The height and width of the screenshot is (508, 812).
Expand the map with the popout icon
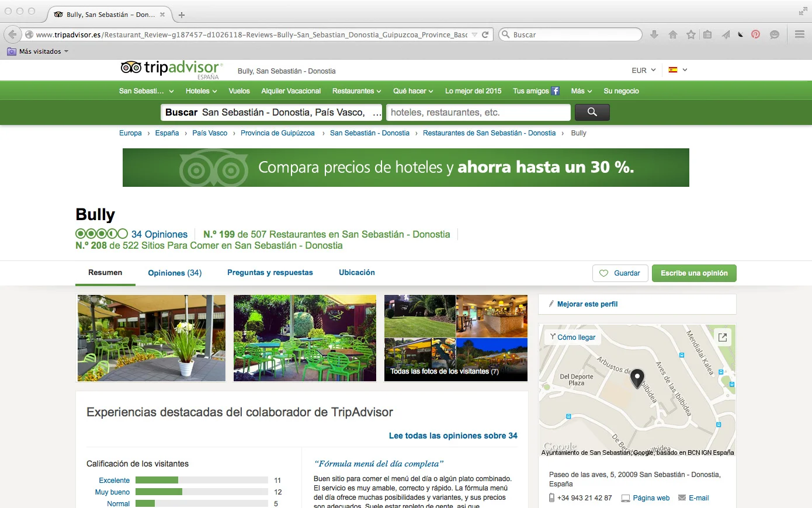(x=723, y=337)
